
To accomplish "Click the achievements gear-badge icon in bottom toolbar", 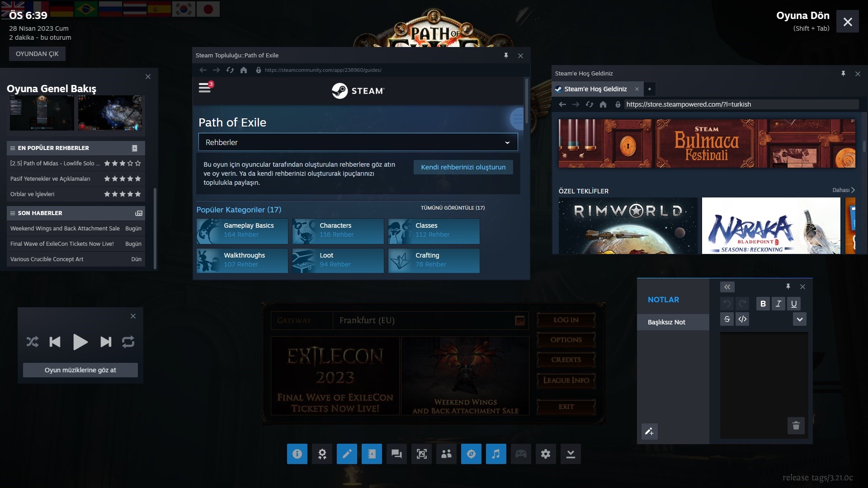I will point(322,454).
